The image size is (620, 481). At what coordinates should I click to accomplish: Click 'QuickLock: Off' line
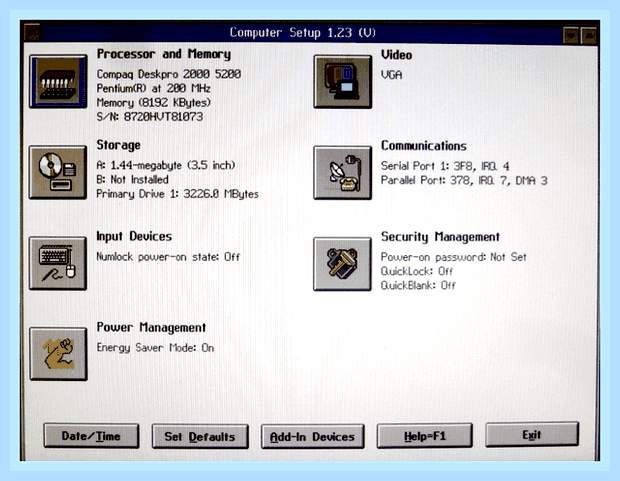(417, 271)
